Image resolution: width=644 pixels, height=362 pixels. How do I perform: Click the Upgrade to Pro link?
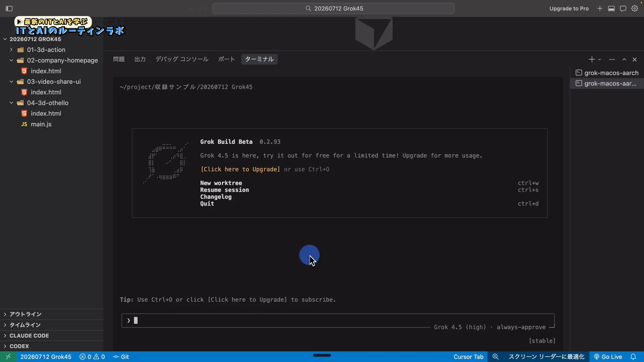(x=569, y=8)
